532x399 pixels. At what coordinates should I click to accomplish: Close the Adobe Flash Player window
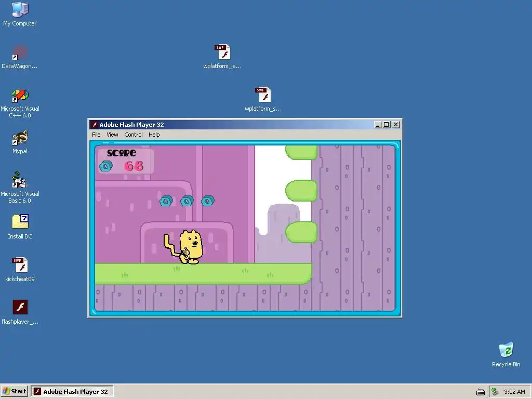coord(395,125)
